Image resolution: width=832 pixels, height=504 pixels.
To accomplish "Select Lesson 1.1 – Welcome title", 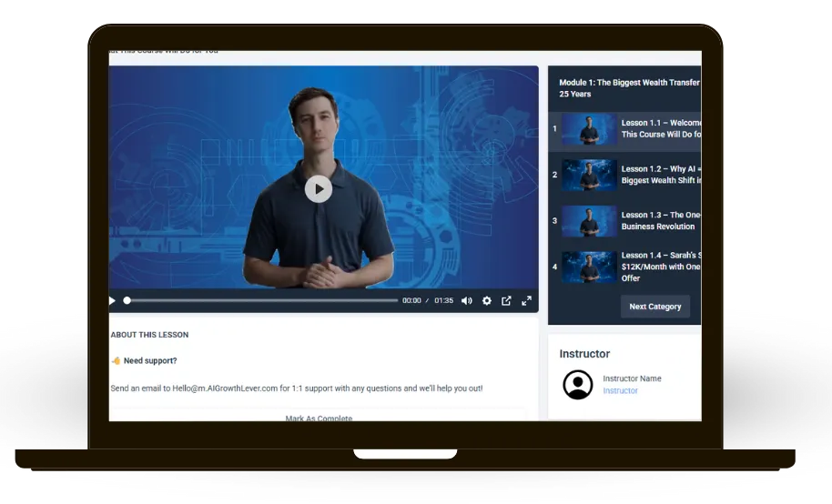I will click(661, 128).
